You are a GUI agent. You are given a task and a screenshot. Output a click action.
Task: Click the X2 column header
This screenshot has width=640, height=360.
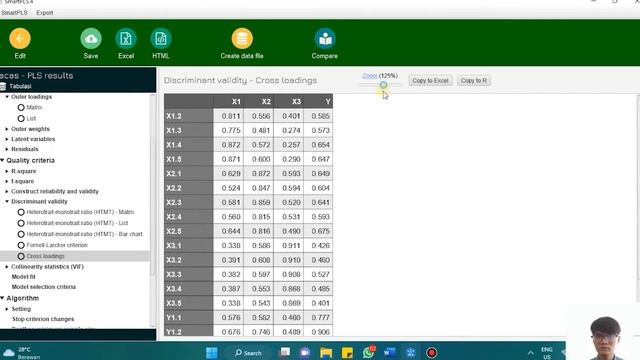258,101
